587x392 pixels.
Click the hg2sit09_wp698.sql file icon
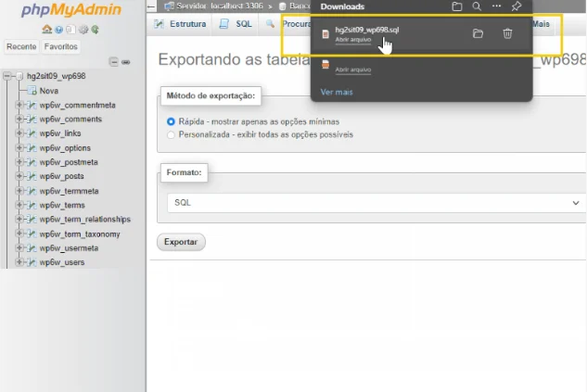click(x=325, y=34)
